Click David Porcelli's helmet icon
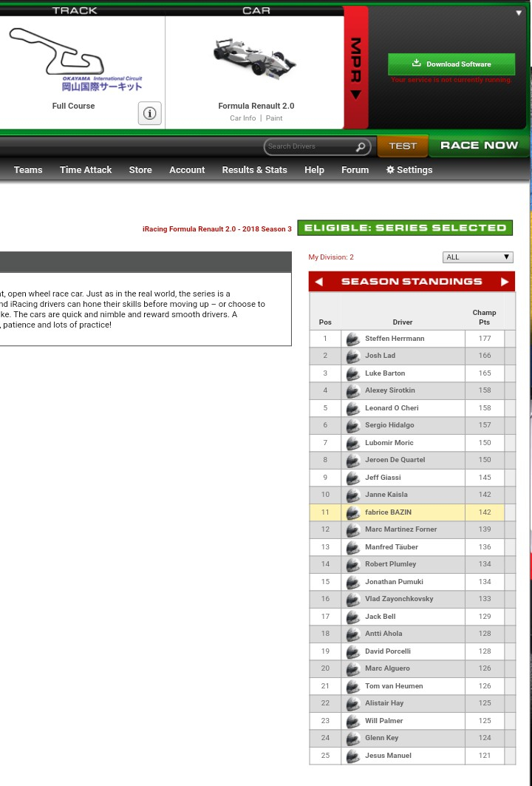Screen dimensions: 532x786 click(353, 651)
